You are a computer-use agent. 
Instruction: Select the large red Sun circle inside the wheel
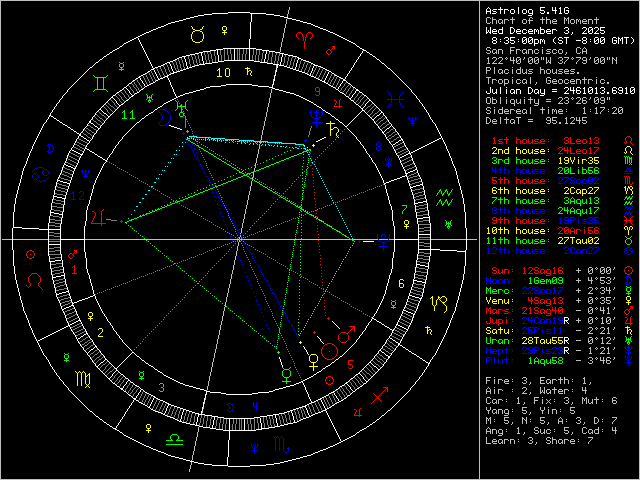(329, 351)
